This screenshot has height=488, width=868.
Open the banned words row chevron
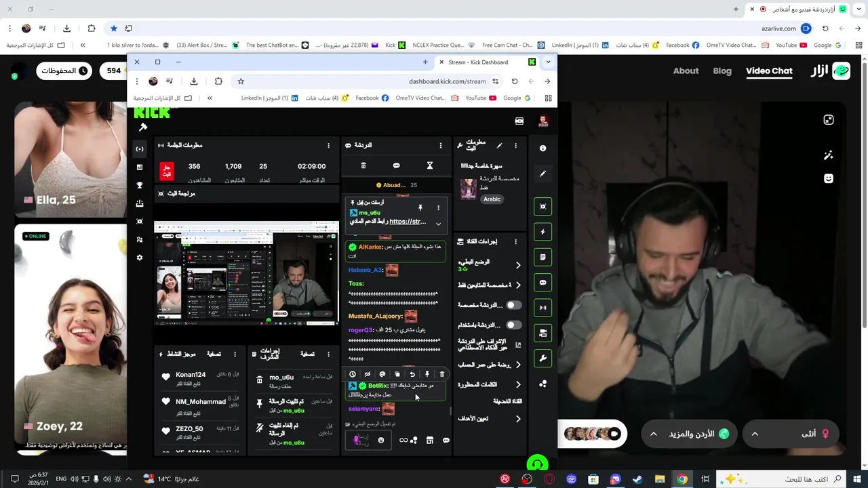tap(518, 385)
